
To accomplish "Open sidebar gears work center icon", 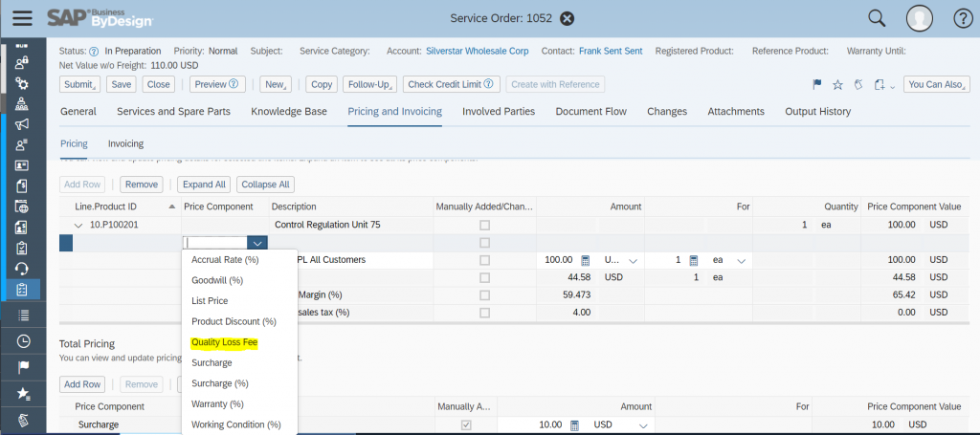I will pos(22,83).
